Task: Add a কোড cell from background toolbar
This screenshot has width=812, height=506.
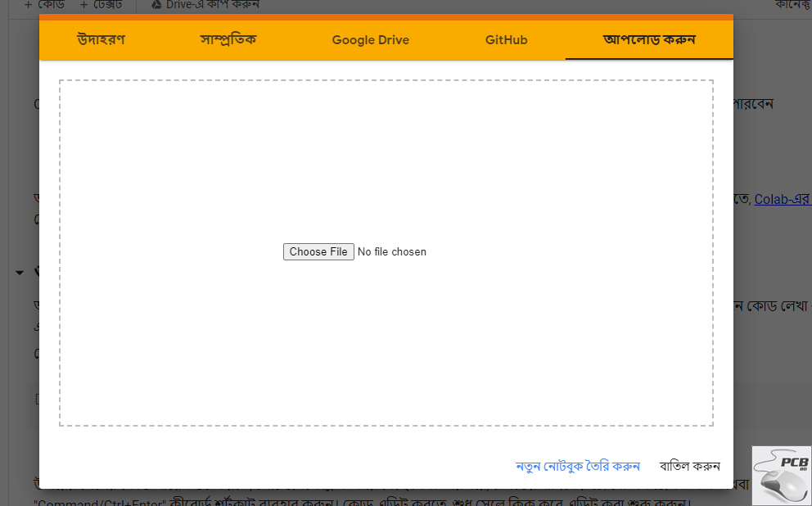Action: coord(44,5)
